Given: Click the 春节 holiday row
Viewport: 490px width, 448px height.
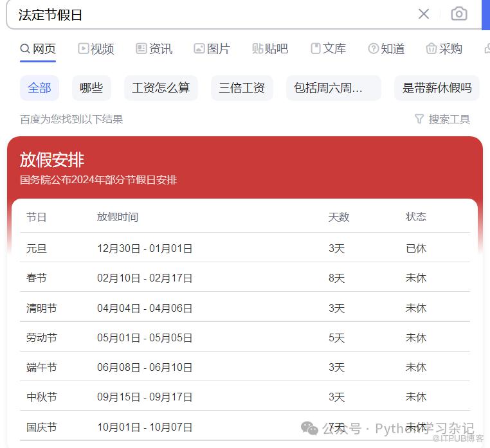Looking at the screenshot, I should click(x=244, y=278).
